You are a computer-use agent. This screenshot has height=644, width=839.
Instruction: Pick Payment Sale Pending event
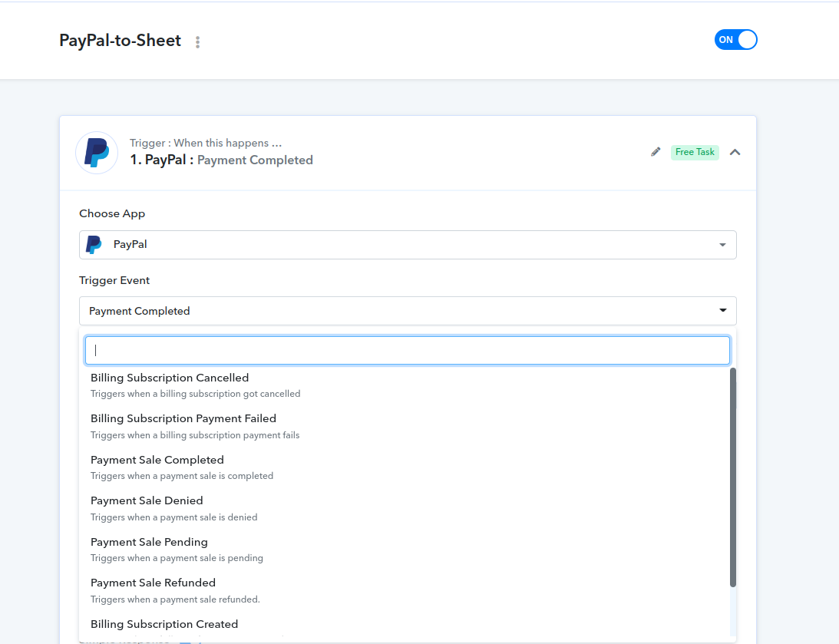tap(407, 550)
